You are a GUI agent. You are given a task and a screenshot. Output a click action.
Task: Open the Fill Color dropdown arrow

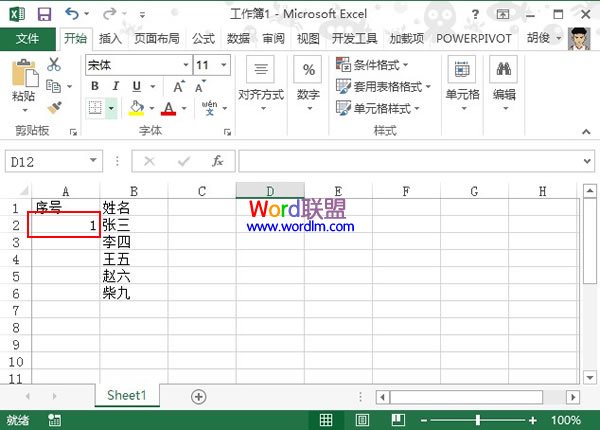coord(152,108)
